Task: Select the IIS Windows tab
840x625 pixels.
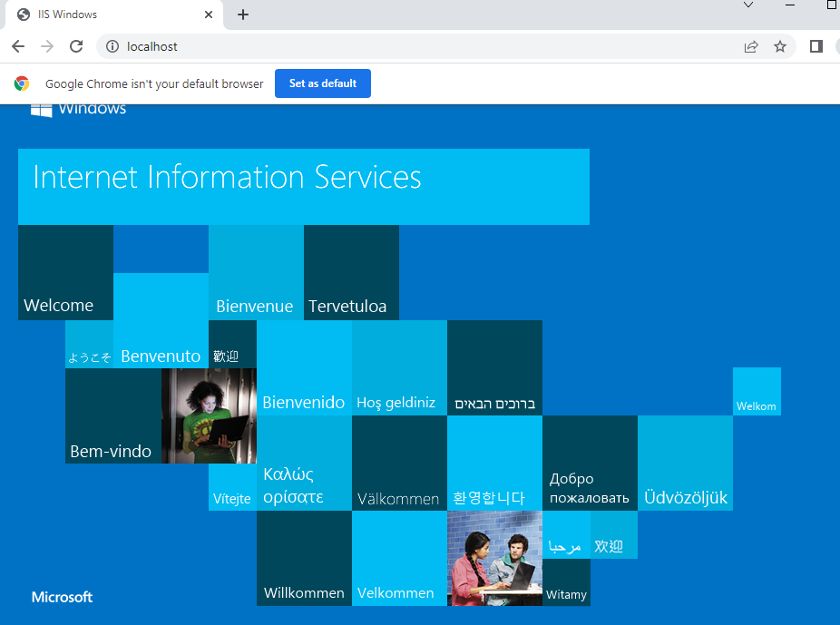Action: pos(113,15)
